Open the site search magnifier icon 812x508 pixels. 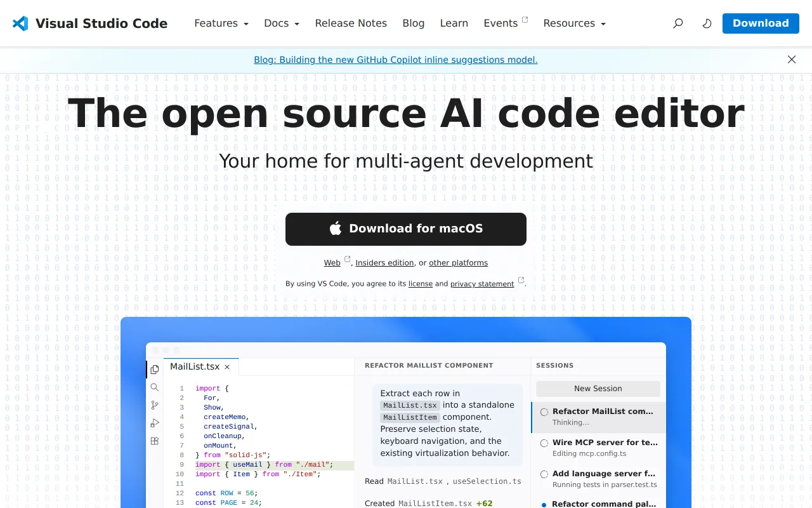pos(678,23)
